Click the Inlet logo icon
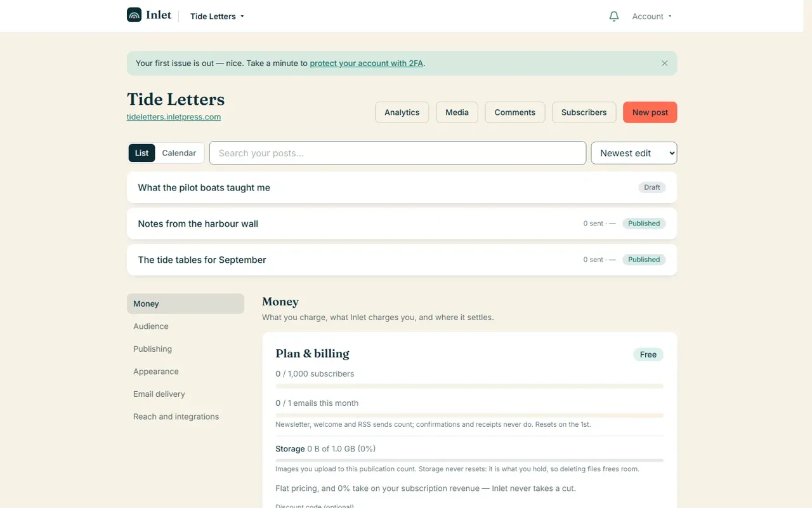Image resolution: width=812 pixels, height=508 pixels. coord(134,15)
